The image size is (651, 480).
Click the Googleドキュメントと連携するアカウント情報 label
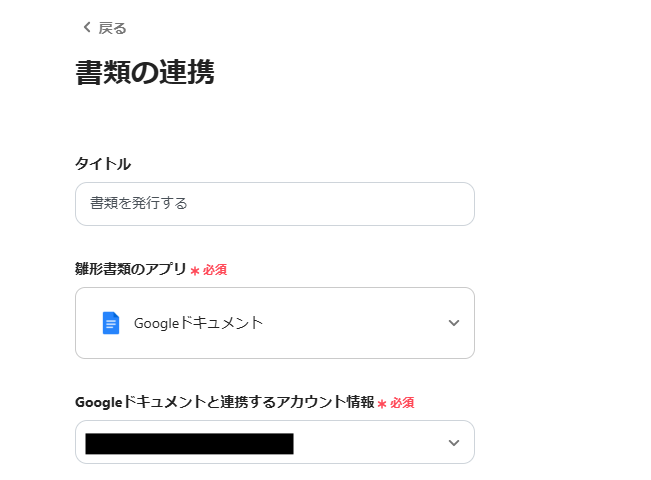[x=224, y=402]
